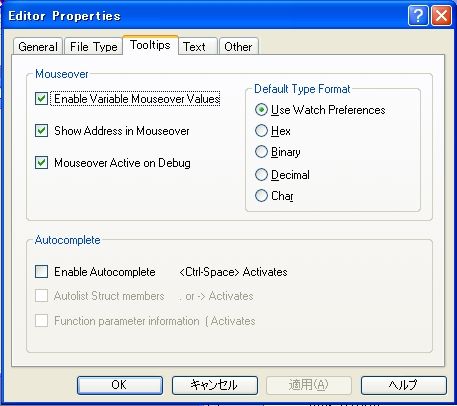Disable Mouseover Active on Debug
Viewport: 457px width, 406px height.
41,163
